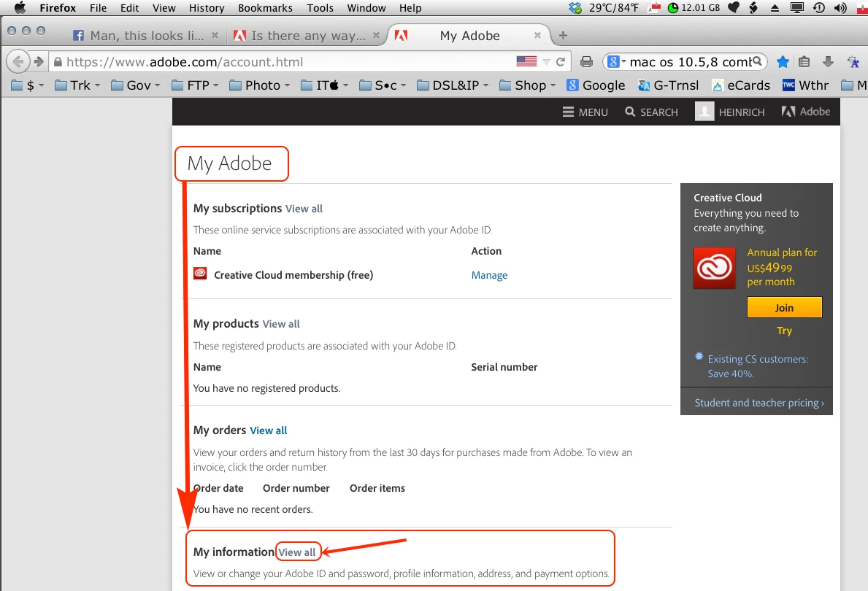Viewport: 868px width, 591px height.
Task: Click the US flag icon in address bar
Action: tap(526, 61)
